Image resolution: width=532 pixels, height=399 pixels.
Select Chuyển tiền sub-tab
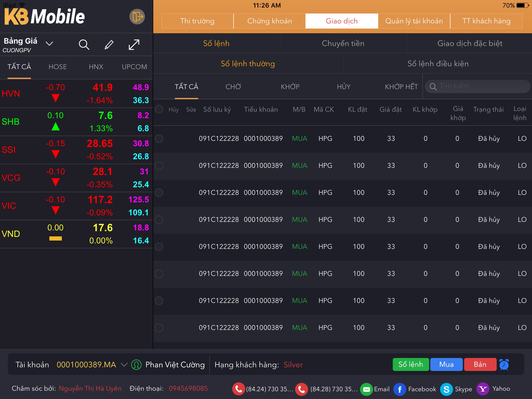pos(343,43)
